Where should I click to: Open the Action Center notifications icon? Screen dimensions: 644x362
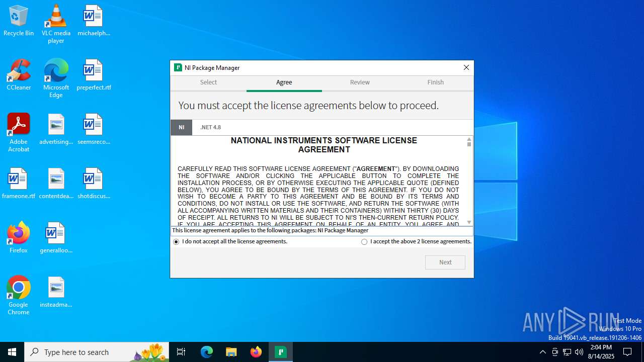(x=628, y=352)
